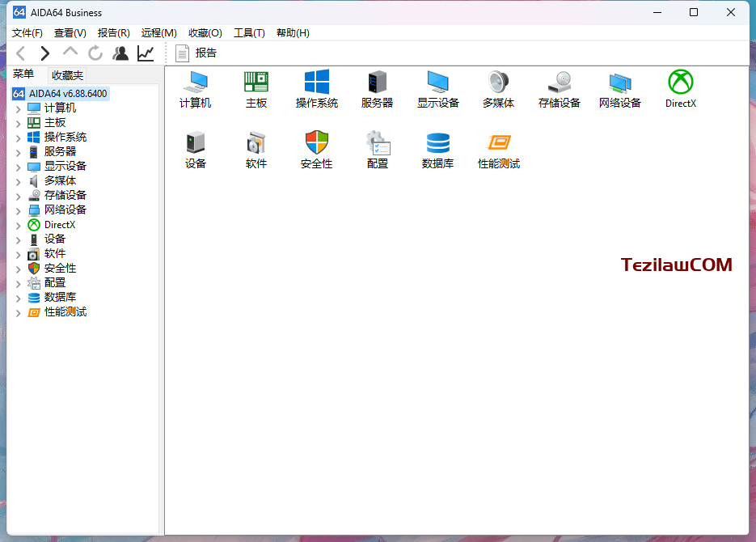Open the 软件 software icon in main panel

pyautogui.click(x=256, y=150)
